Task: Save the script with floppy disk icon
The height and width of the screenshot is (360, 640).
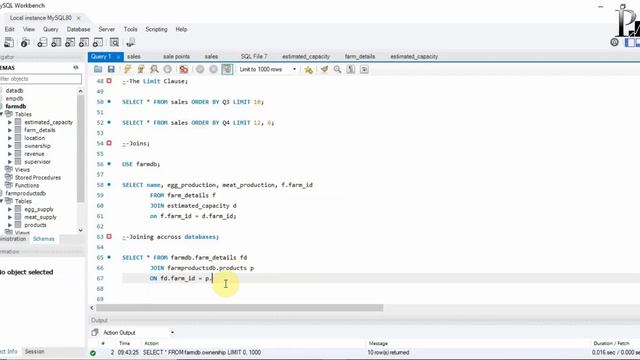Action: click(x=111, y=69)
